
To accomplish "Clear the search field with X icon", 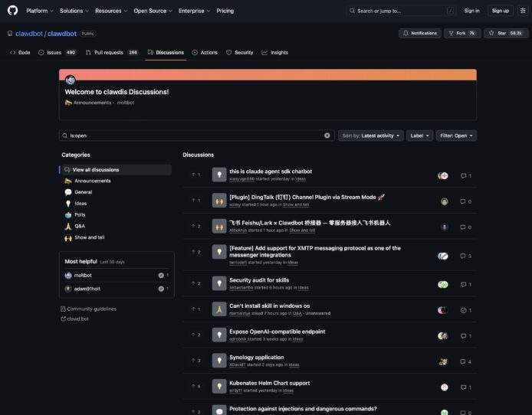I will tap(327, 136).
